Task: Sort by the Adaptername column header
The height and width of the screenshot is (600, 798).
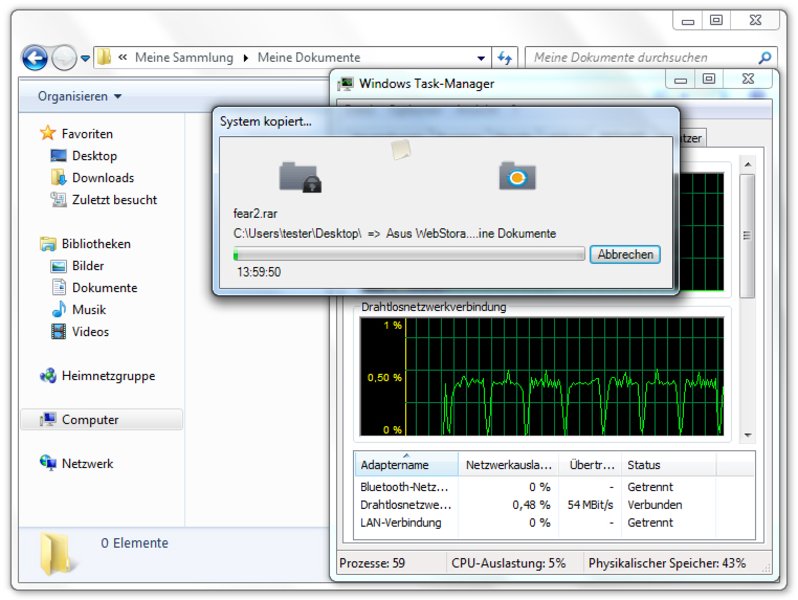Action: pos(406,465)
